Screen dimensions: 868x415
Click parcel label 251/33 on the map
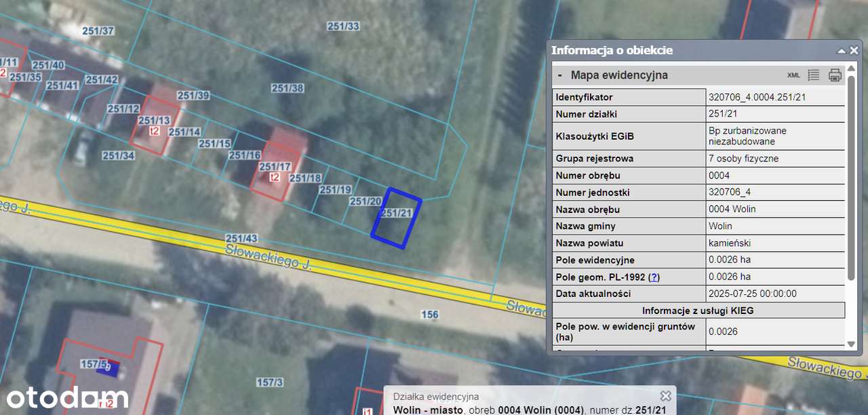click(x=343, y=26)
